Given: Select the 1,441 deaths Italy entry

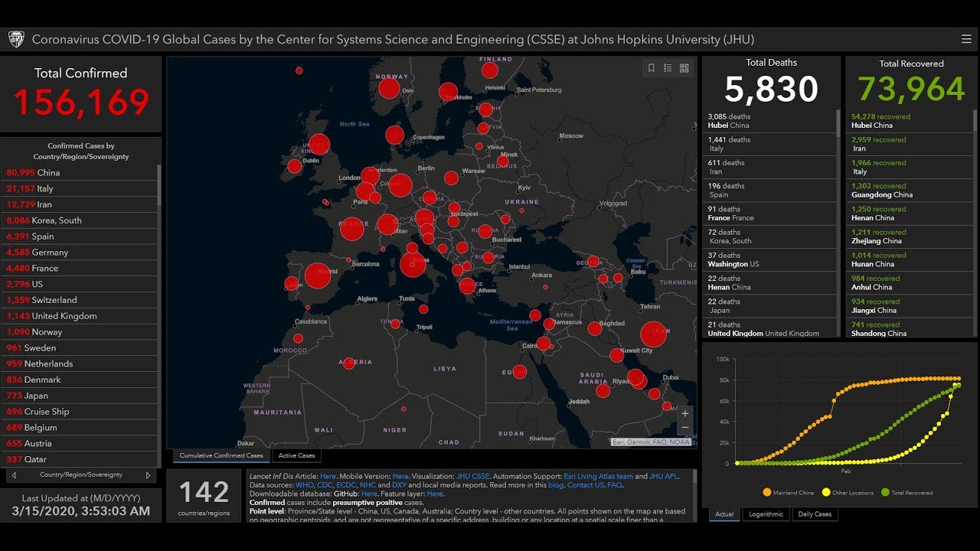Looking at the screenshot, I should pos(769,144).
